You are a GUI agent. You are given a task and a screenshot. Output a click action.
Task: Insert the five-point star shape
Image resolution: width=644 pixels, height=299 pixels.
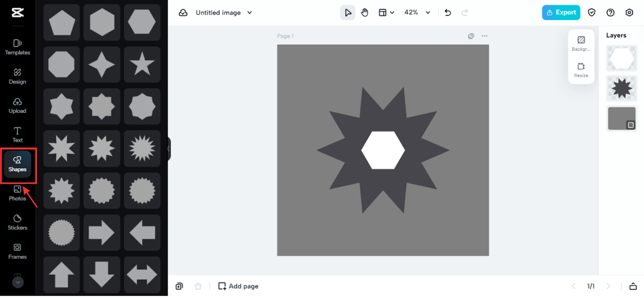[142, 64]
